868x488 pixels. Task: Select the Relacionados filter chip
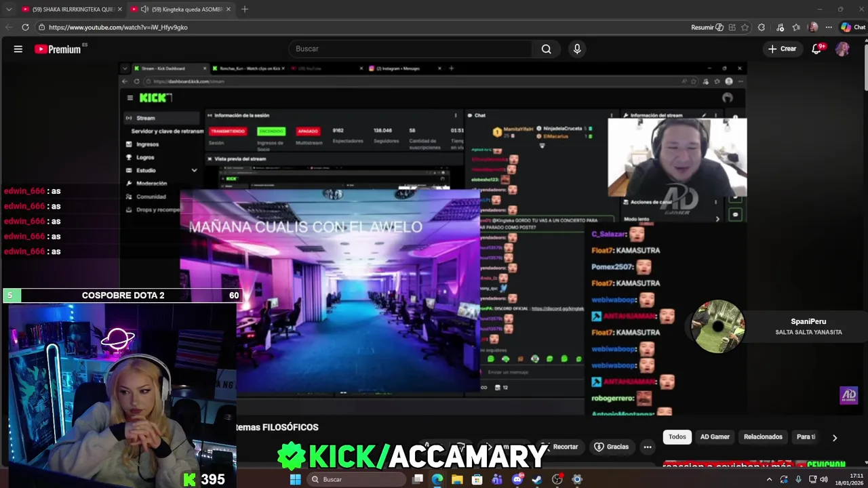763,436
